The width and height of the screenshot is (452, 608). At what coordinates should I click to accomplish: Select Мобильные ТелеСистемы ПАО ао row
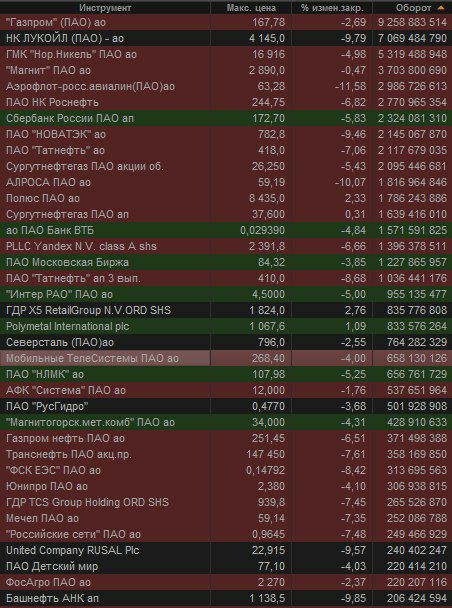pos(226,358)
